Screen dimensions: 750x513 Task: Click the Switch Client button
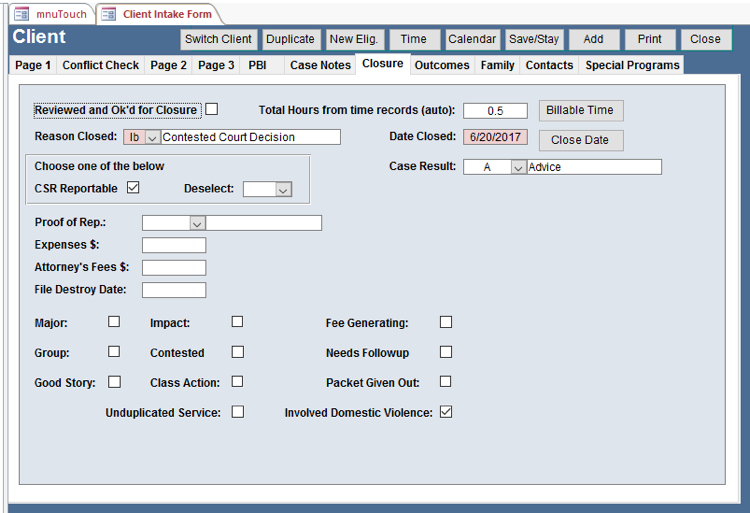coord(219,39)
